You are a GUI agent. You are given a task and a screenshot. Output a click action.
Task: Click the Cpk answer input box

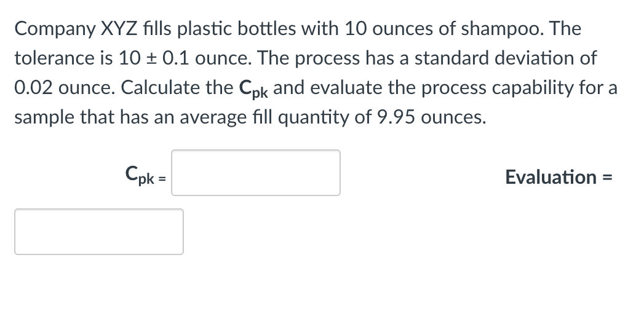click(x=255, y=173)
